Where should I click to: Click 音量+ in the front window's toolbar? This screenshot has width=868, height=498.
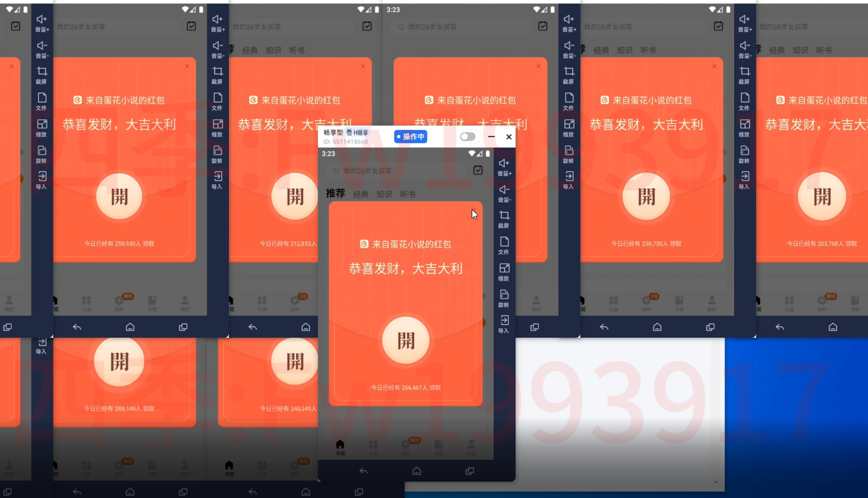tap(504, 167)
